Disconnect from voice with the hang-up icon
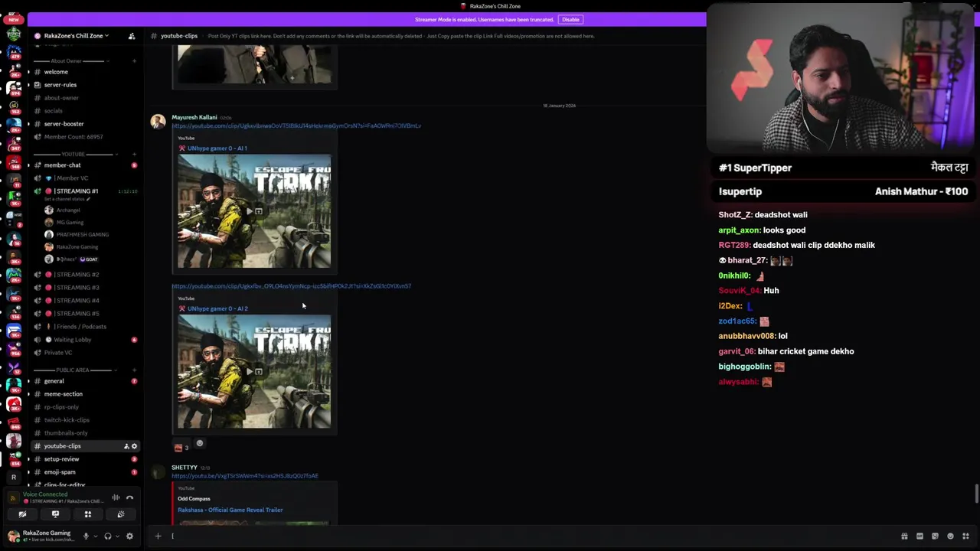The height and width of the screenshot is (551, 980). 130,497
